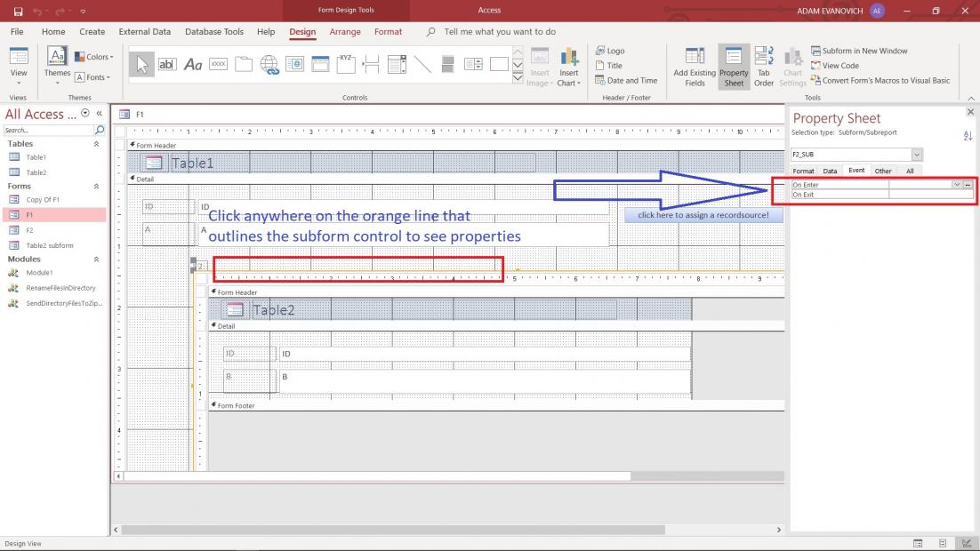Viewport: 980px width, 551px height.
Task: Select the Combo Box control tool
Action: pyautogui.click(x=397, y=64)
